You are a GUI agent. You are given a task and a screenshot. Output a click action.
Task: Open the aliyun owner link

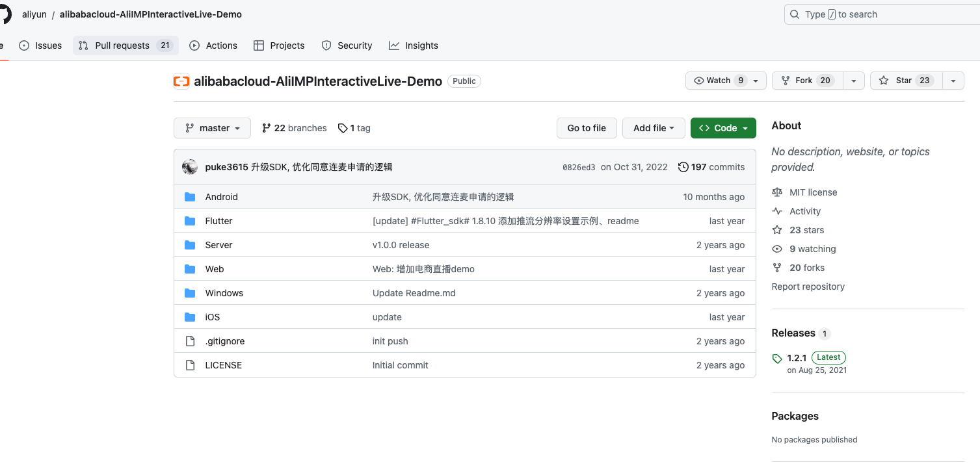pyautogui.click(x=34, y=14)
